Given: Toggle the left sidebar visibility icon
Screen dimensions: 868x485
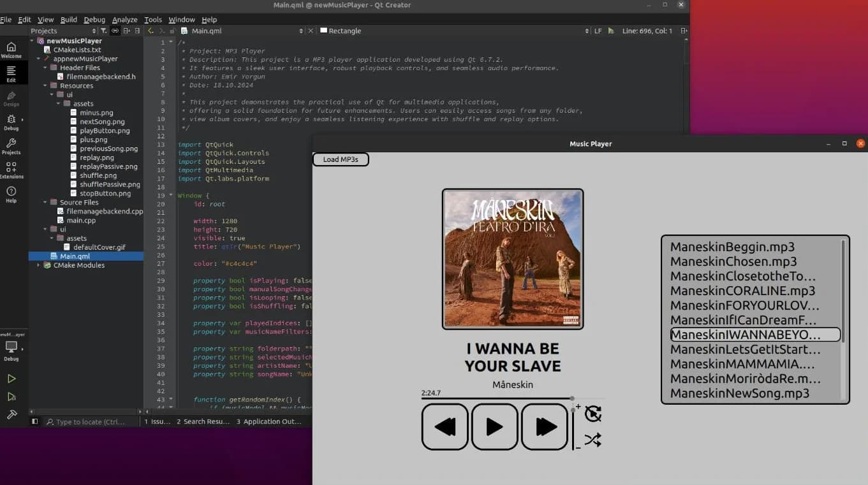Looking at the screenshot, I should pyautogui.click(x=35, y=421).
